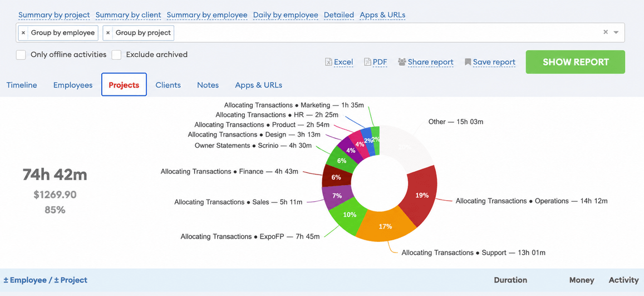The image size is (644, 296).
Task: Click Owner Statements Scrinio 4h 30m label
Action: (x=253, y=145)
